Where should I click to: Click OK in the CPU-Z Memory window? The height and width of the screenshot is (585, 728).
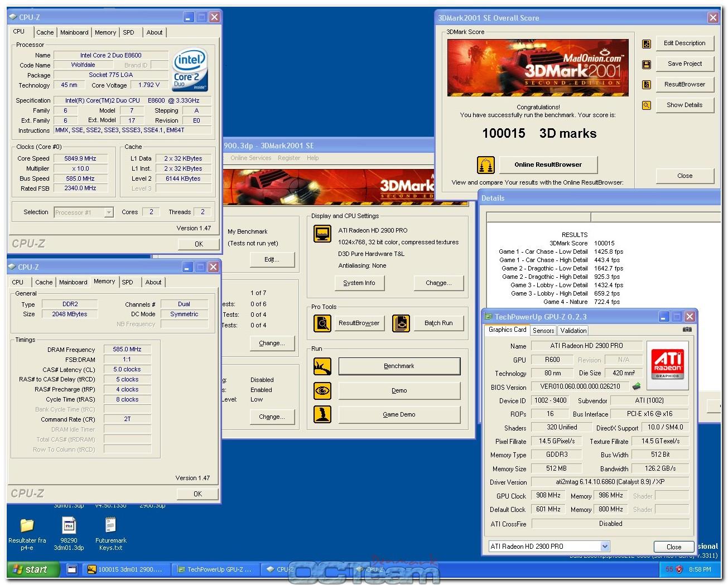pyautogui.click(x=197, y=494)
